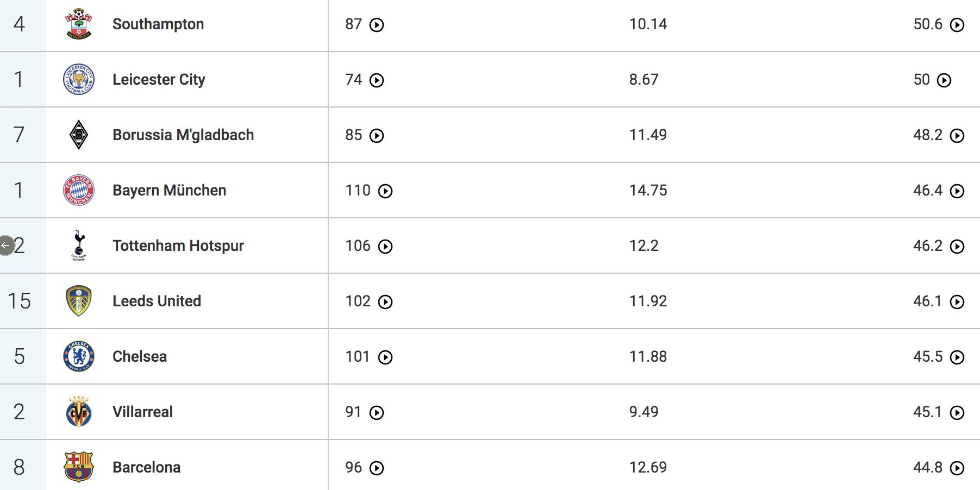Click the Leeds United shield badge

pos(79,301)
